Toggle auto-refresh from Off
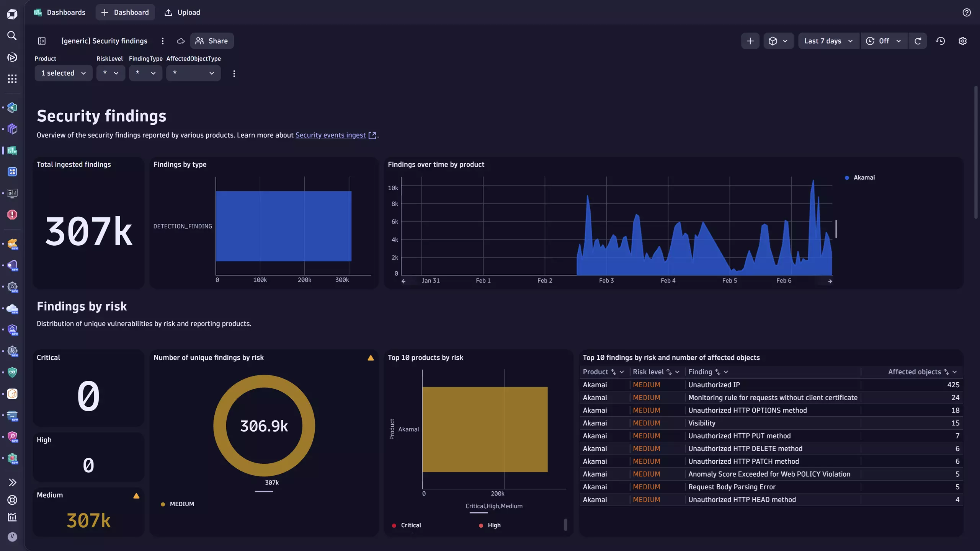Image resolution: width=980 pixels, height=551 pixels. click(884, 41)
